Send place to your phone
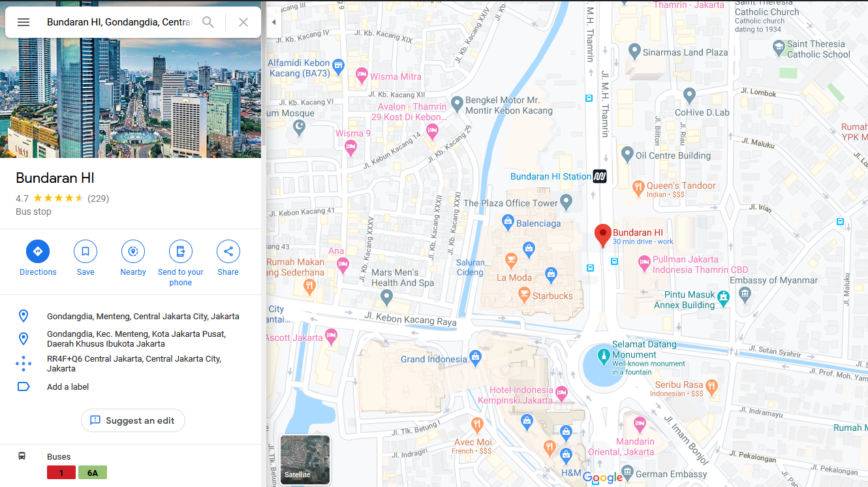Image resolution: width=868 pixels, height=487 pixels. tap(181, 264)
